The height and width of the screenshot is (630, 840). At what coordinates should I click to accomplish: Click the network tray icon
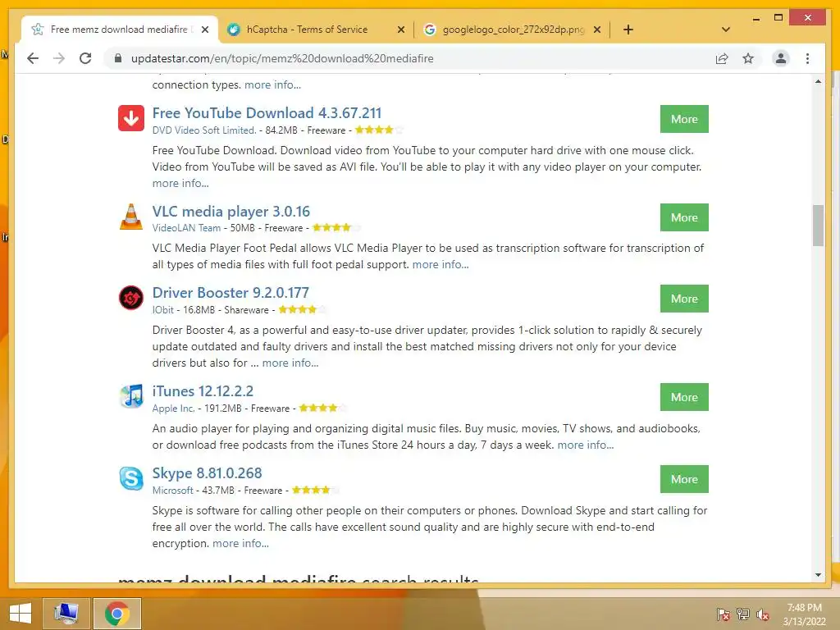point(743,614)
